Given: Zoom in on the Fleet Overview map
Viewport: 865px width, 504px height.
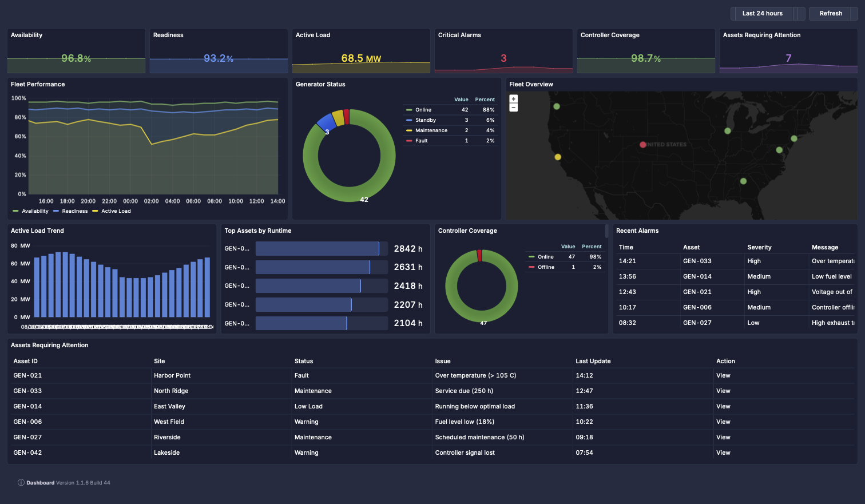Looking at the screenshot, I should (x=514, y=99).
